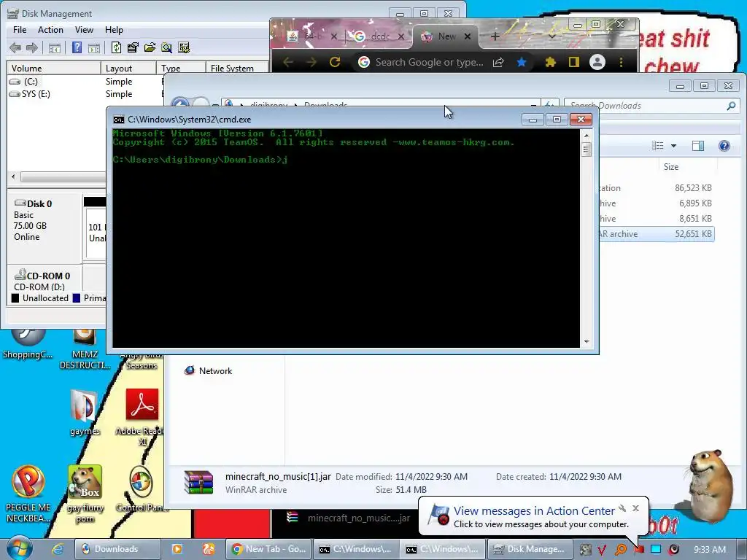Dismiss the Action Center balloon with X

635,508
